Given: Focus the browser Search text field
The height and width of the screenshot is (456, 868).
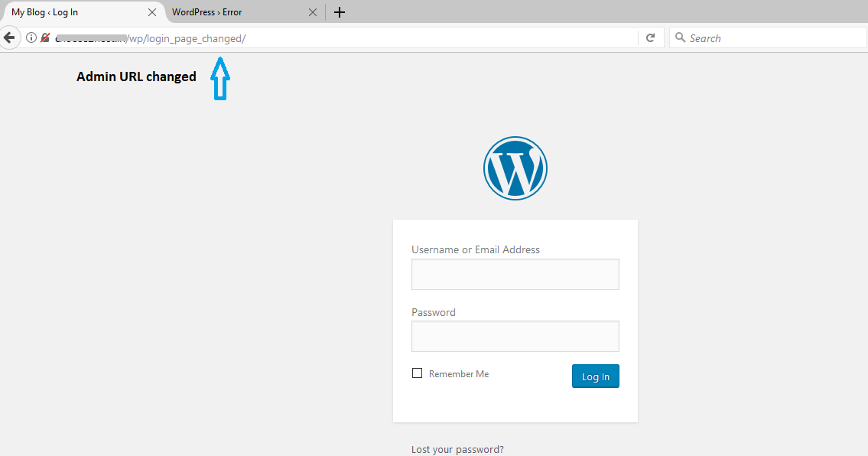Looking at the screenshot, I should coord(772,37).
